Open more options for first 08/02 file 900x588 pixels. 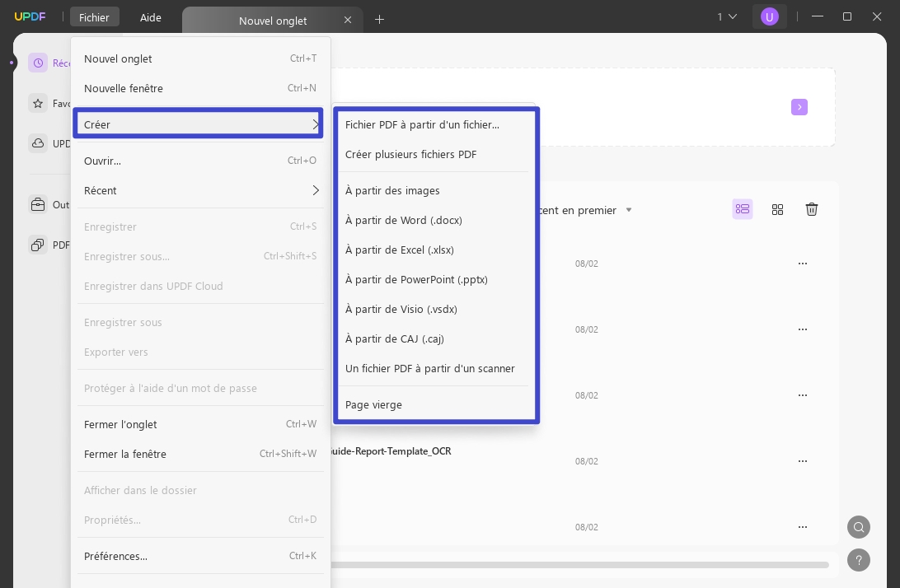[803, 264]
